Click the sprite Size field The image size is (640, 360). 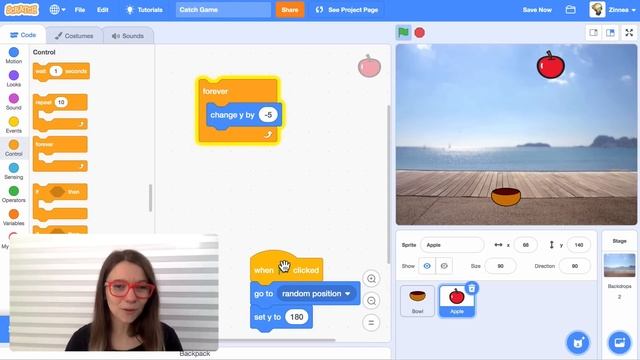click(500, 266)
